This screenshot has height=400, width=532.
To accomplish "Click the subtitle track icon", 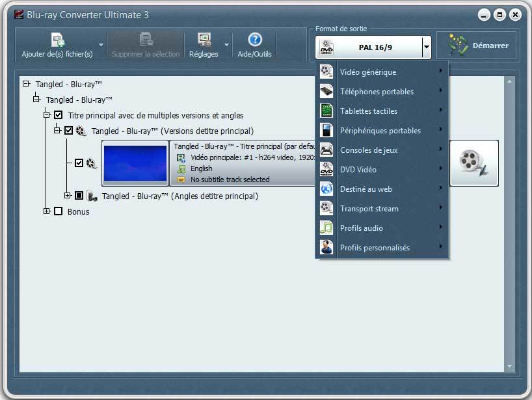I will coord(181,180).
